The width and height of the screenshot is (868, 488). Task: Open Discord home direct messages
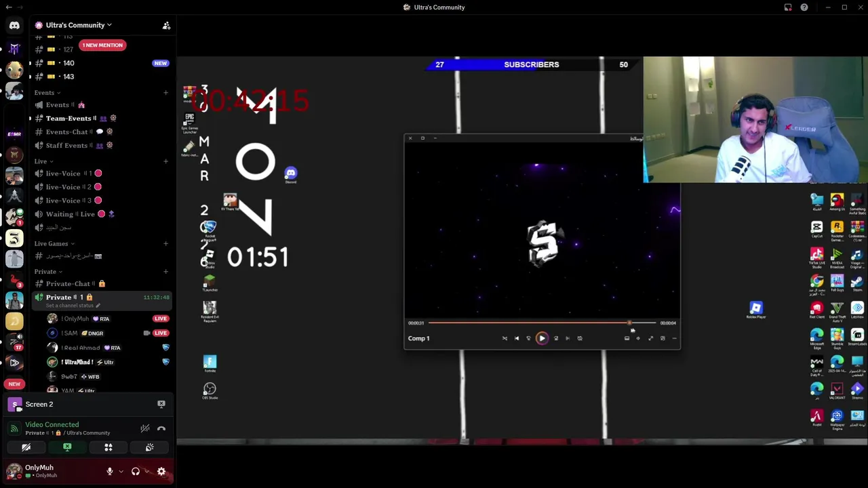14,26
